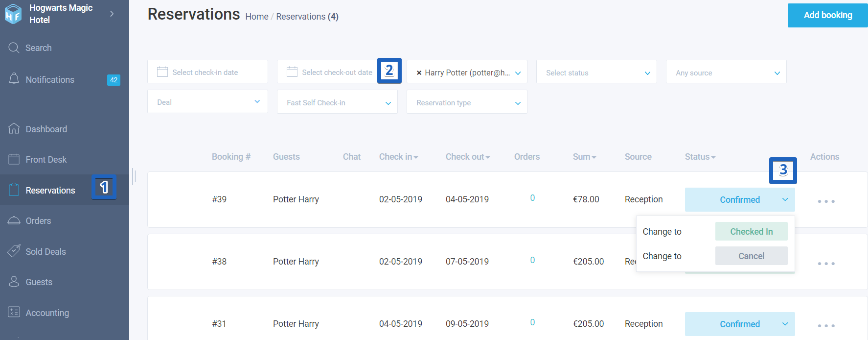Click the Search magnifier icon
Screen dimensions: 868x340
(14, 48)
